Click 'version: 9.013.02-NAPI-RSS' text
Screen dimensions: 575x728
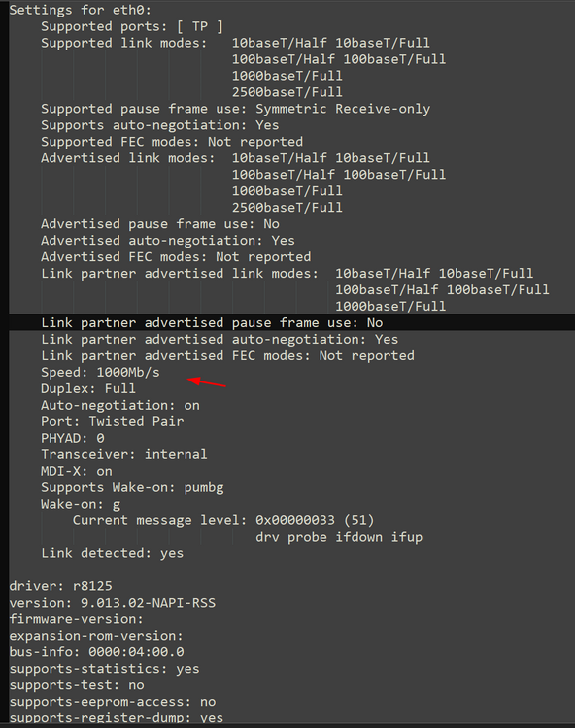(112, 603)
